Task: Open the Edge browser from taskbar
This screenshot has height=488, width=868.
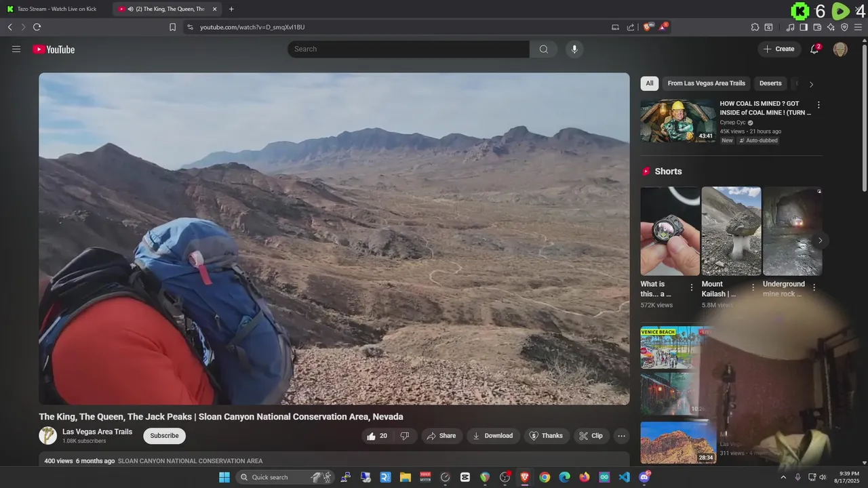Action: point(564,477)
